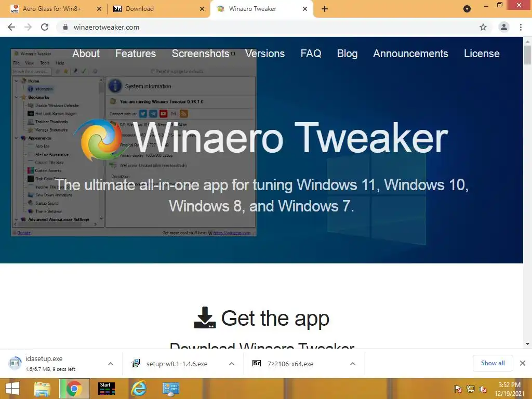Open the About page link

tap(86, 54)
